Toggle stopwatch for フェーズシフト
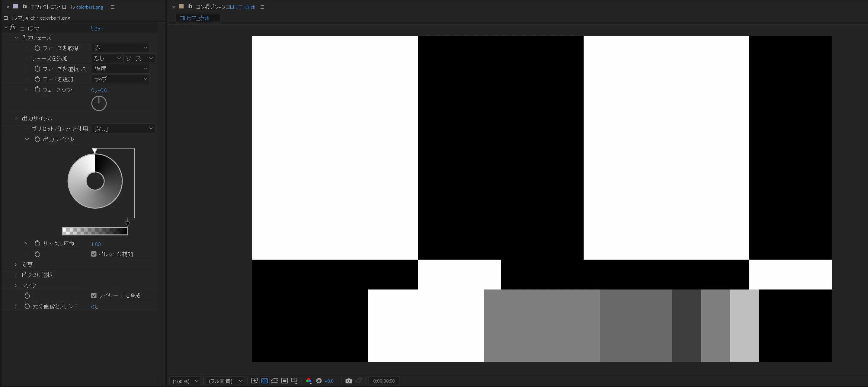The height and width of the screenshot is (387, 868). point(37,90)
